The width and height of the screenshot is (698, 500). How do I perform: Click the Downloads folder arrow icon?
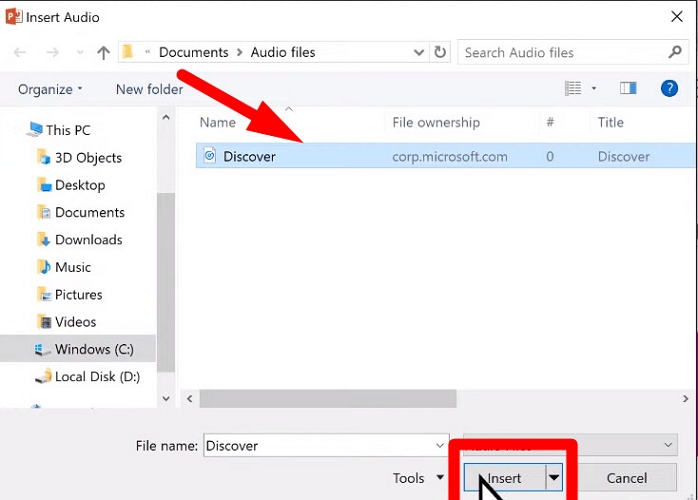(44, 239)
